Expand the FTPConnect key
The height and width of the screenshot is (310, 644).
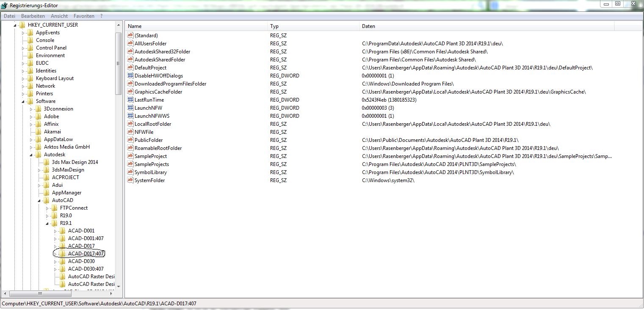pos(47,208)
